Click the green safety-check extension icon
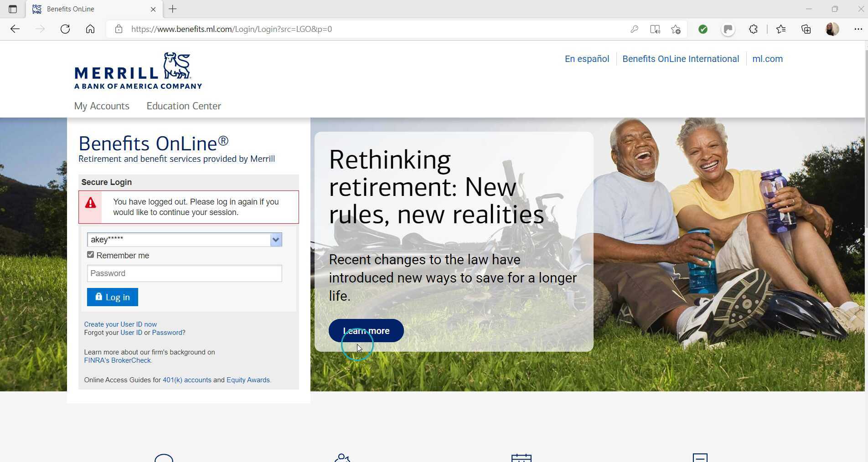 coord(703,29)
